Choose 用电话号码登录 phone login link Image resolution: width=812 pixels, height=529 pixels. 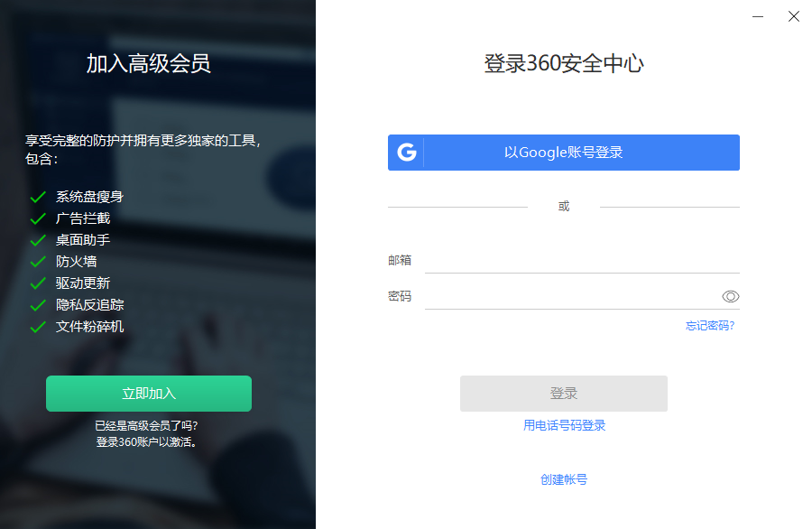564,425
